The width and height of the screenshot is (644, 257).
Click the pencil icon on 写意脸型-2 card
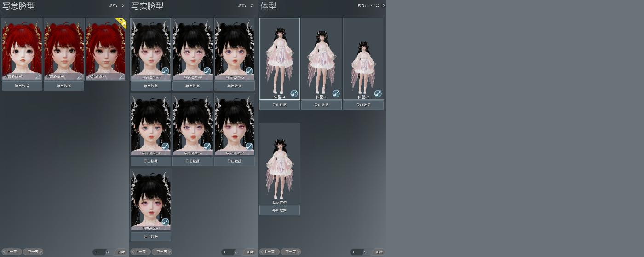(38, 76)
